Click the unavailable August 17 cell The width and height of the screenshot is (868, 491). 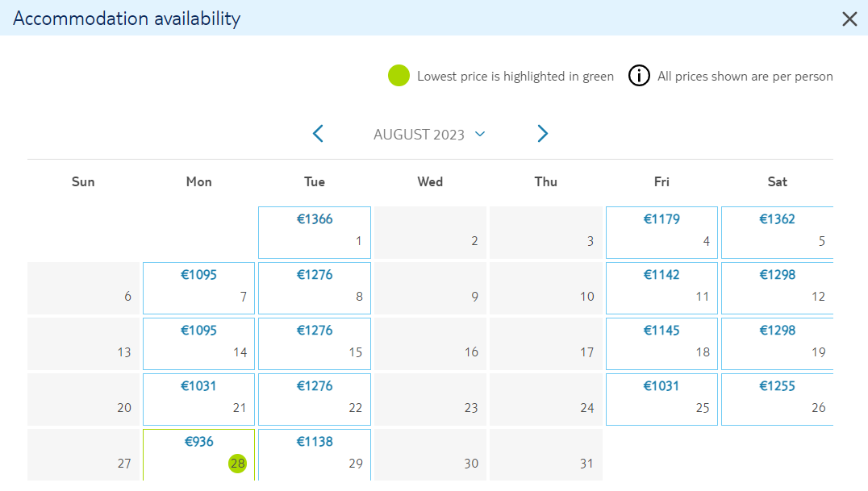[x=546, y=343]
